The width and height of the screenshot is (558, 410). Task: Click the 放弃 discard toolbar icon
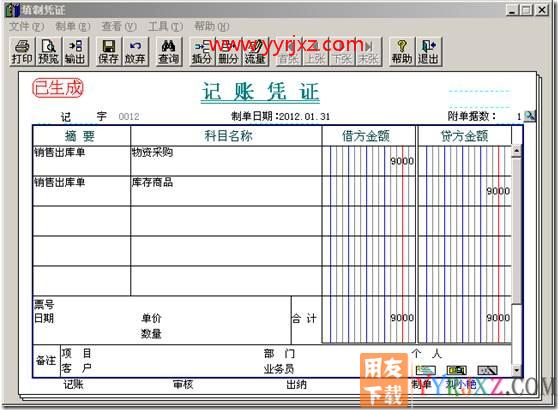tap(135, 52)
